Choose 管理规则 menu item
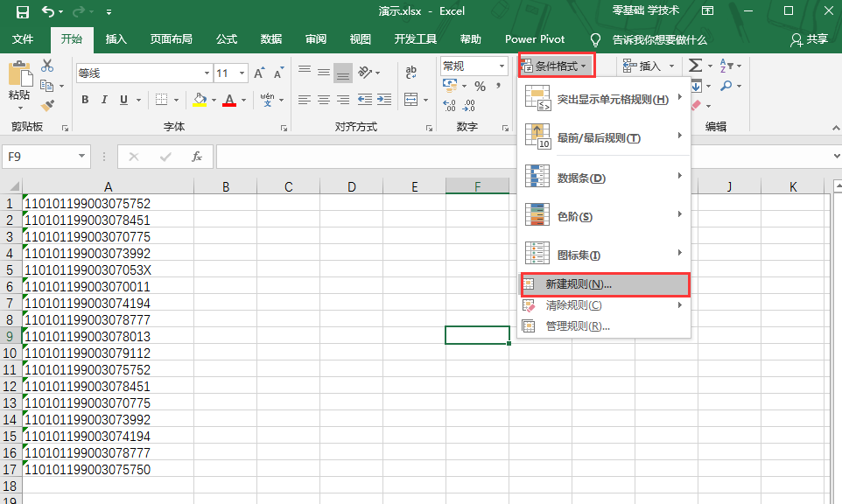 click(x=604, y=326)
